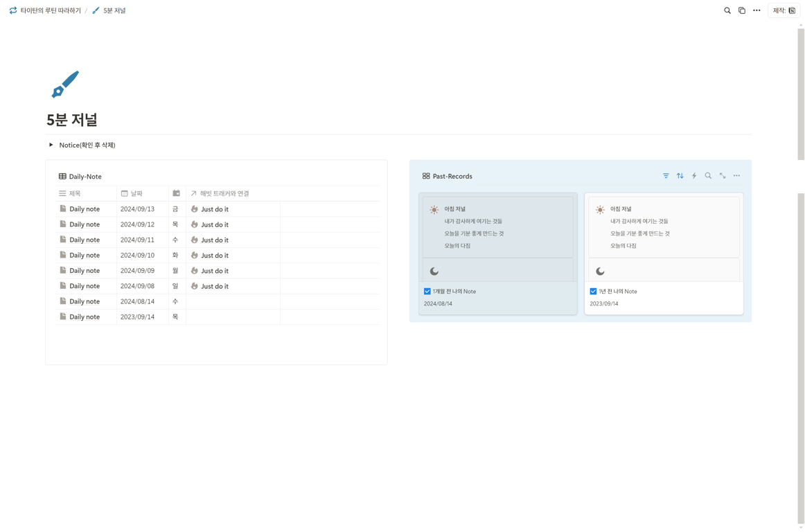The width and height of the screenshot is (805, 532).
Task: Open the 제목 column header menu
Action: tap(86, 193)
